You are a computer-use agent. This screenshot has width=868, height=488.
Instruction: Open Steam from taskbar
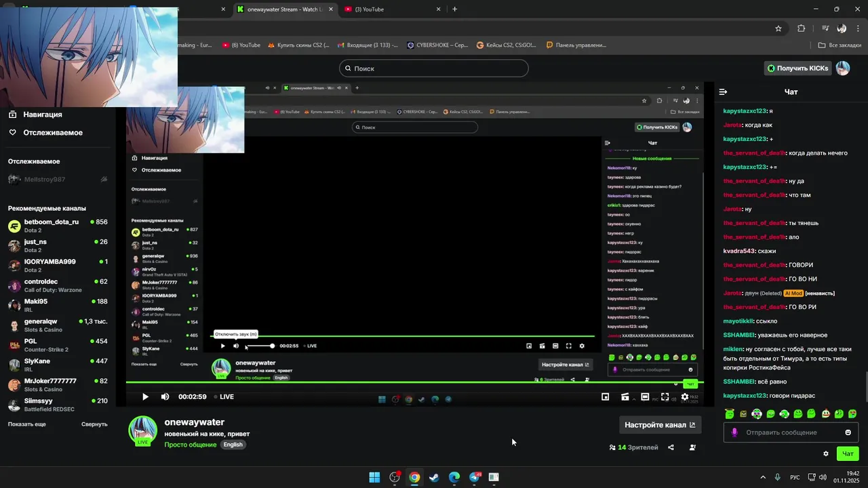(x=434, y=477)
